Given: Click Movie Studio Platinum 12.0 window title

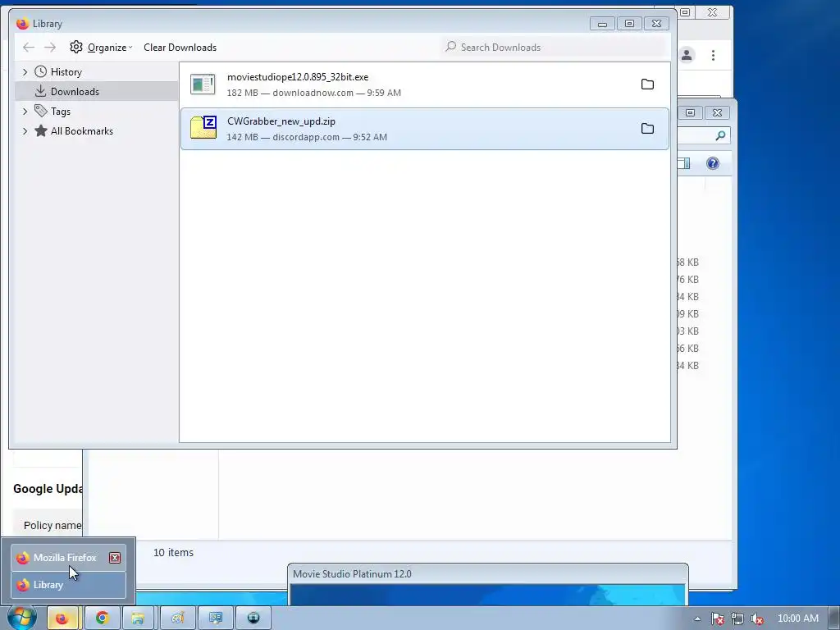Looking at the screenshot, I should coord(352,573).
